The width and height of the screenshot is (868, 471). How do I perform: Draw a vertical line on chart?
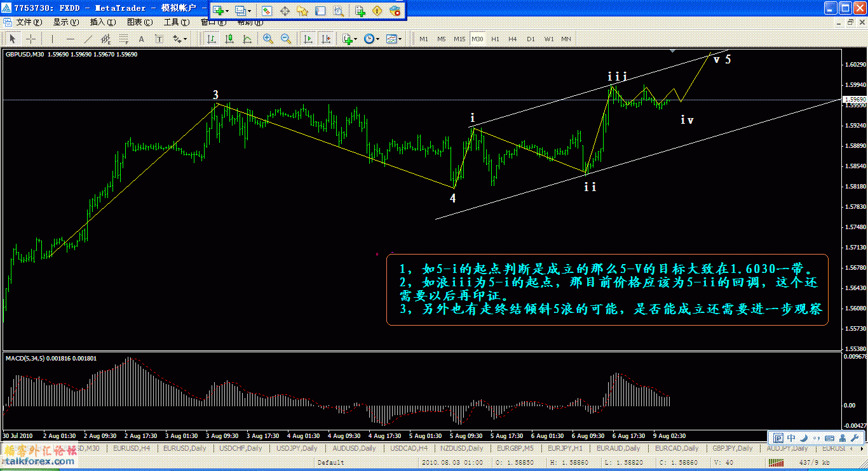coord(52,39)
